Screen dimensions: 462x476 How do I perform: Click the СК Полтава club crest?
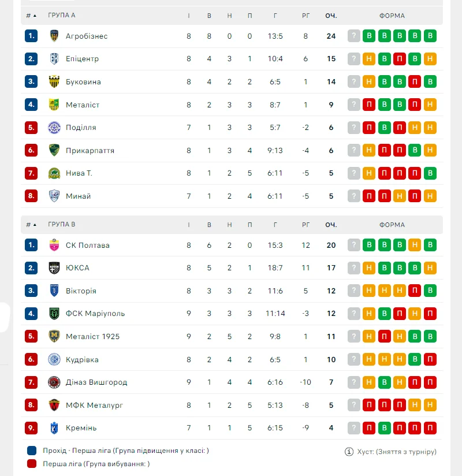[x=54, y=245]
